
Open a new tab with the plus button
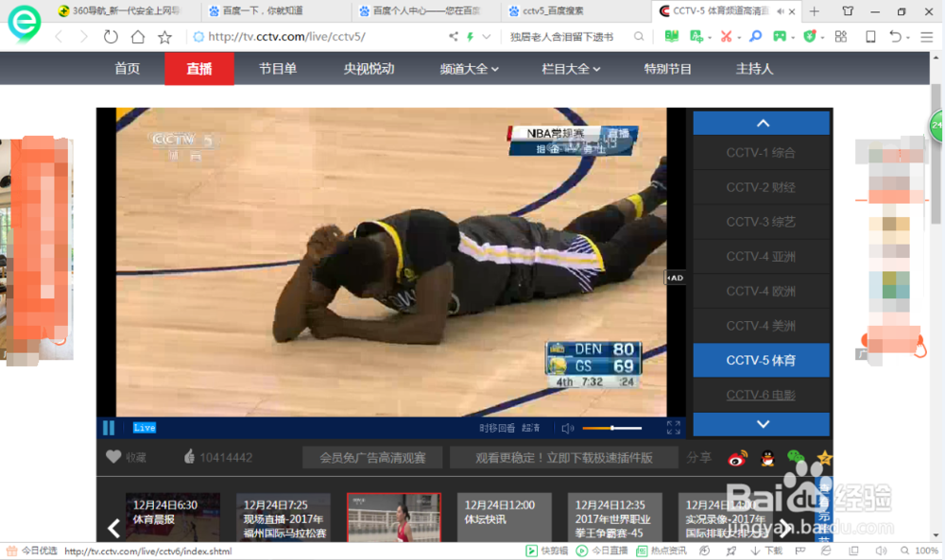point(815,11)
